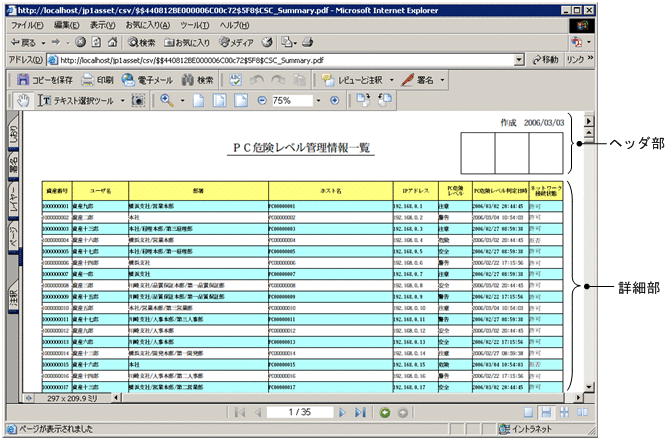Click the zoom out minus button

tap(262, 101)
